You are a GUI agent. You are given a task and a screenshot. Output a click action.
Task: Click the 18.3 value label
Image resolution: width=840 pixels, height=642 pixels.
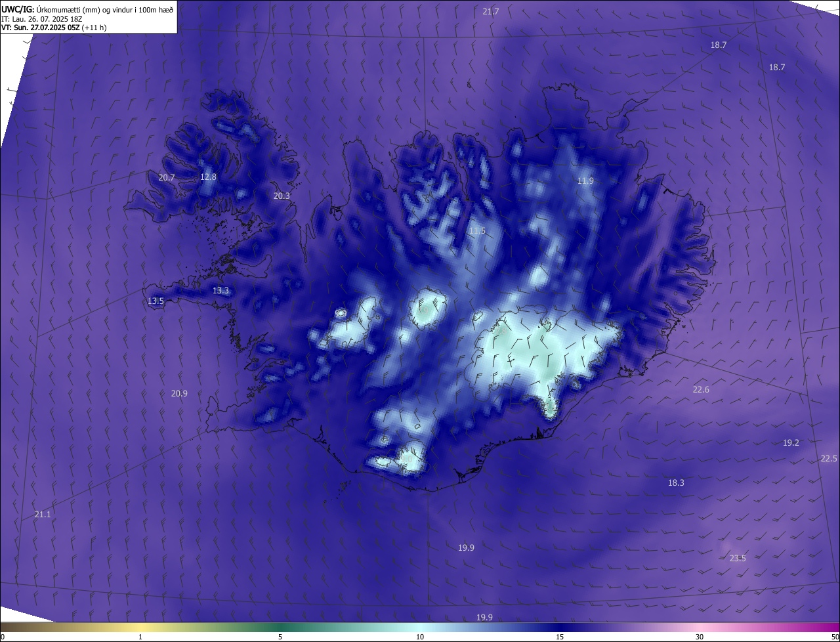[x=676, y=483]
